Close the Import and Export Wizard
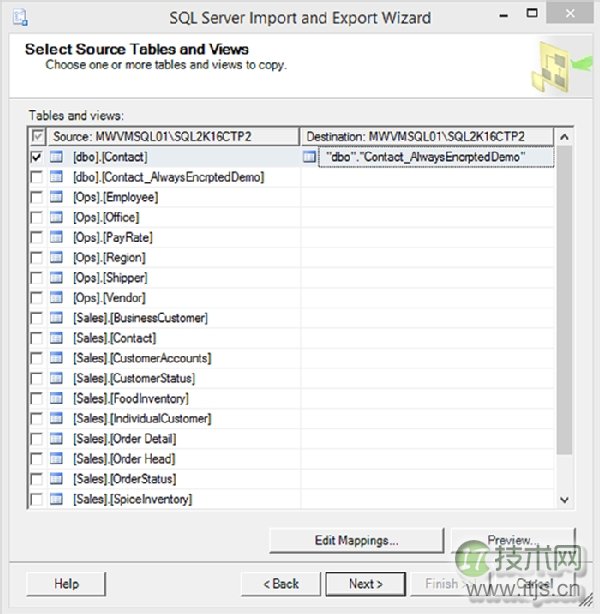 coord(570,13)
